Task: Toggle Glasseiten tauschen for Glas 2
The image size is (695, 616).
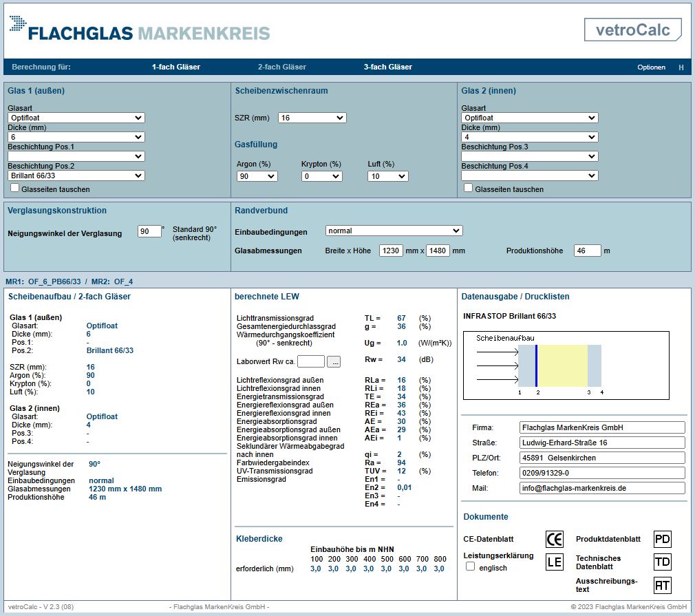Action: [469, 188]
